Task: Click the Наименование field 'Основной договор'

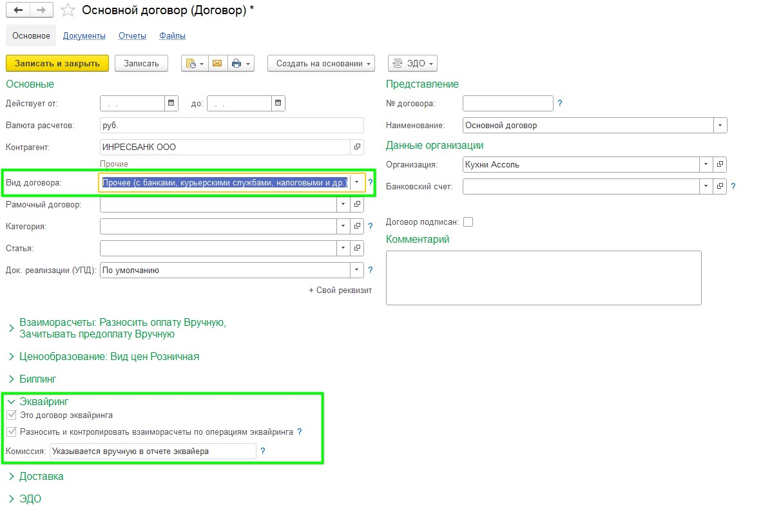Action: [x=588, y=126]
